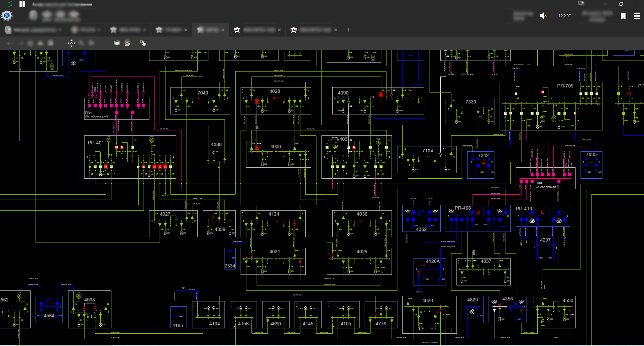Click П/ст Октябрьская-2 label
This screenshot has width=644, height=346.
tap(97, 114)
